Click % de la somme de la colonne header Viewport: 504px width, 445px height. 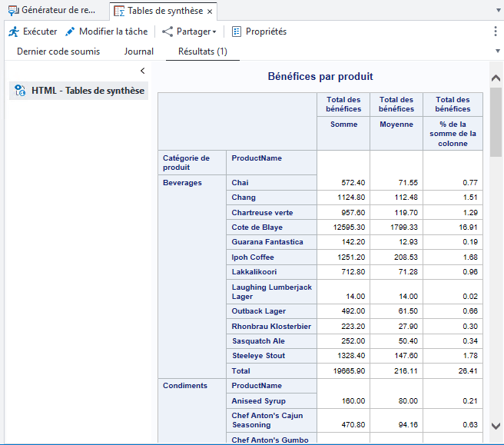(x=453, y=134)
